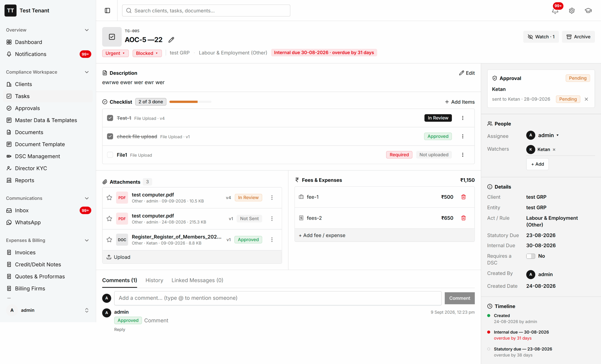
Task: Click the Archive button
Action: pos(578,37)
